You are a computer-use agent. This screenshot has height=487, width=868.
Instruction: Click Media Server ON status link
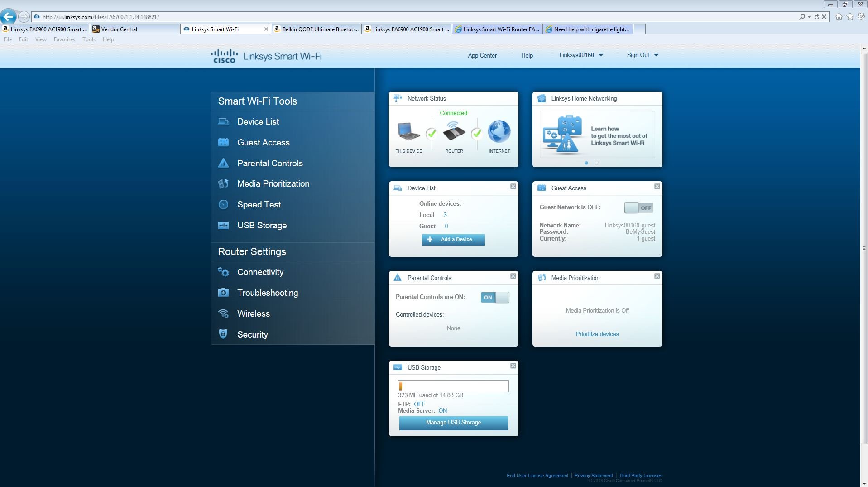pos(442,411)
